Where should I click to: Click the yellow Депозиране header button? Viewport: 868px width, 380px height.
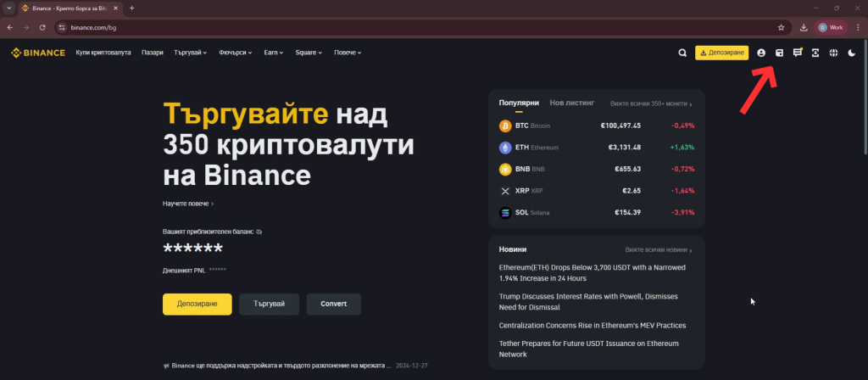[722, 53]
